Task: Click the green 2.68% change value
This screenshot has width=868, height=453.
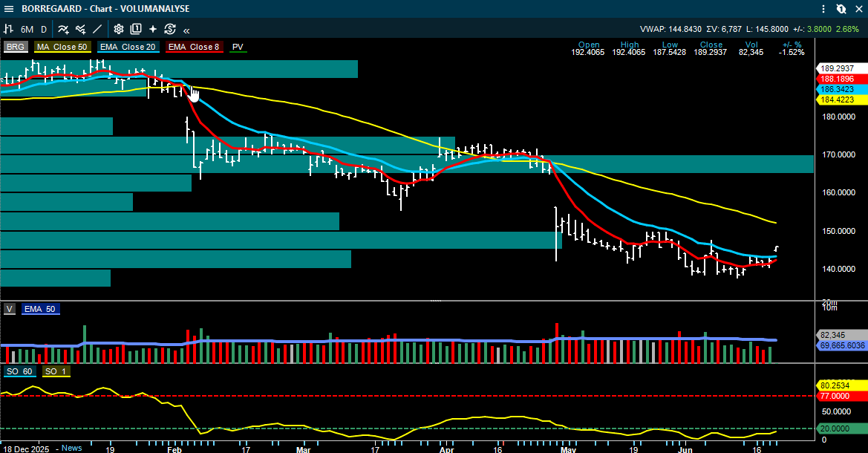Action: (x=847, y=30)
